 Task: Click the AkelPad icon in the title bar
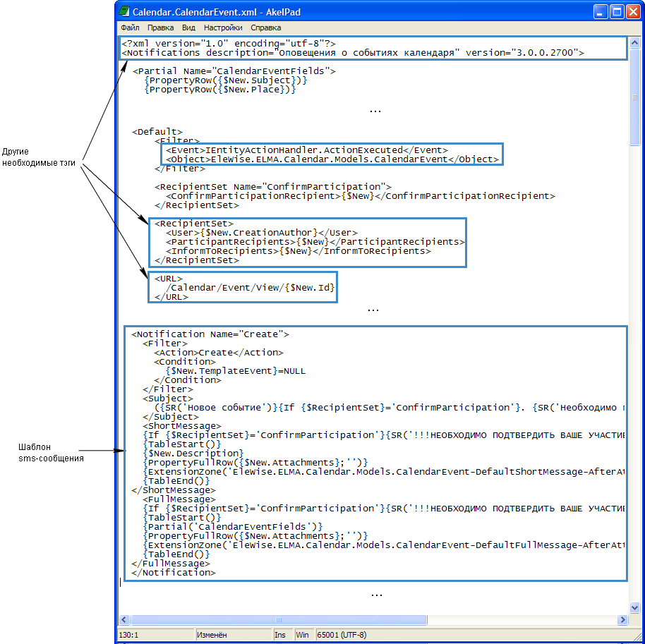(124, 12)
